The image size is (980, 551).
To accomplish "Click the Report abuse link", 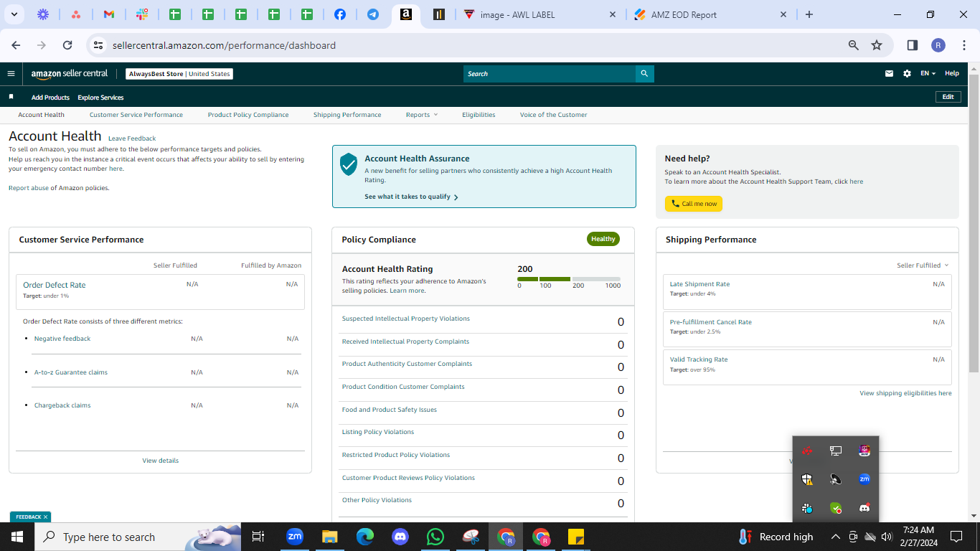I will point(29,188).
